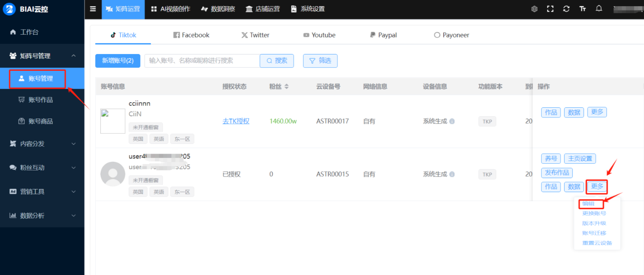Switch to the Paypal tab

pos(383,35)
